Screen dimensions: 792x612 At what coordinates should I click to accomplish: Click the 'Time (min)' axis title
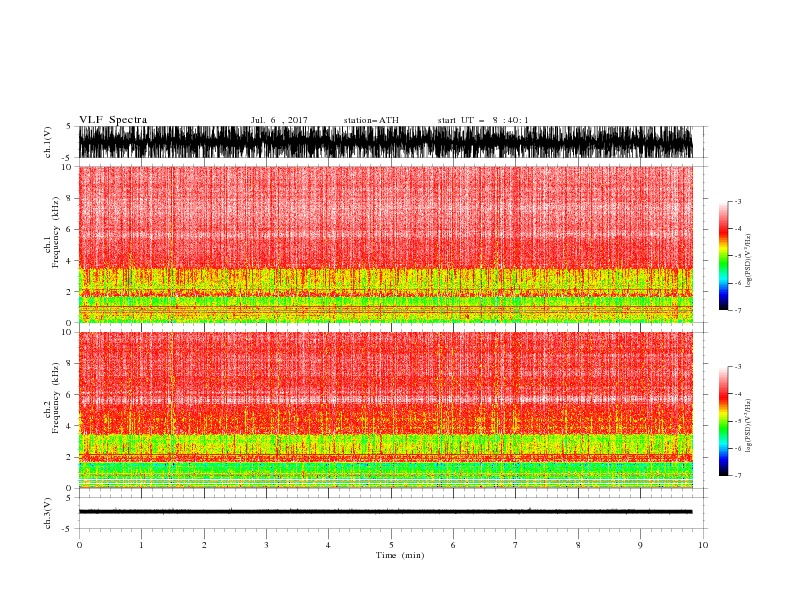tap(400, 555)
